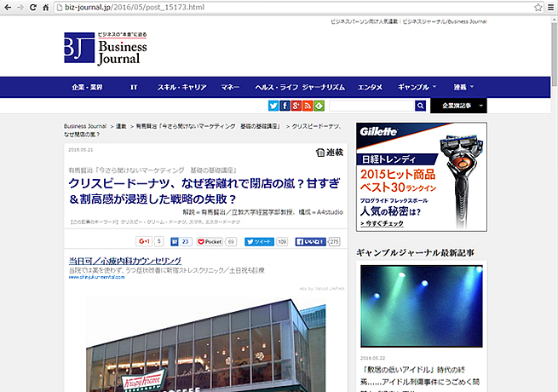Open the orange RSS feed icon
The height and width of the screenshot is (392, 558).
(308, 106)
